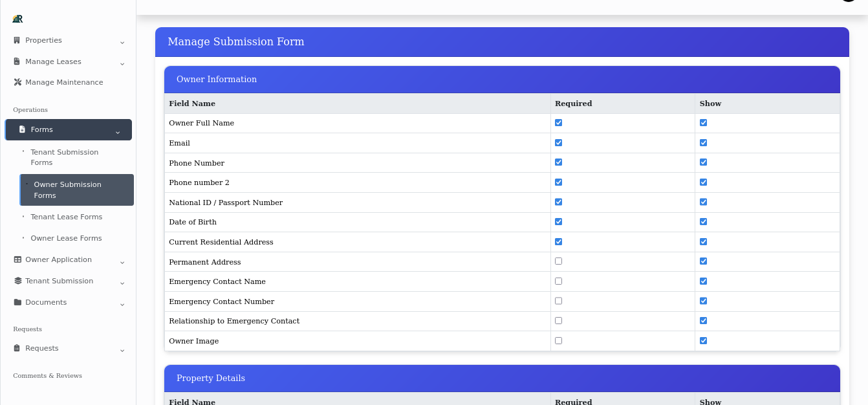Disable Show for Owner Image
868x405 pixels.
[703, 340]
